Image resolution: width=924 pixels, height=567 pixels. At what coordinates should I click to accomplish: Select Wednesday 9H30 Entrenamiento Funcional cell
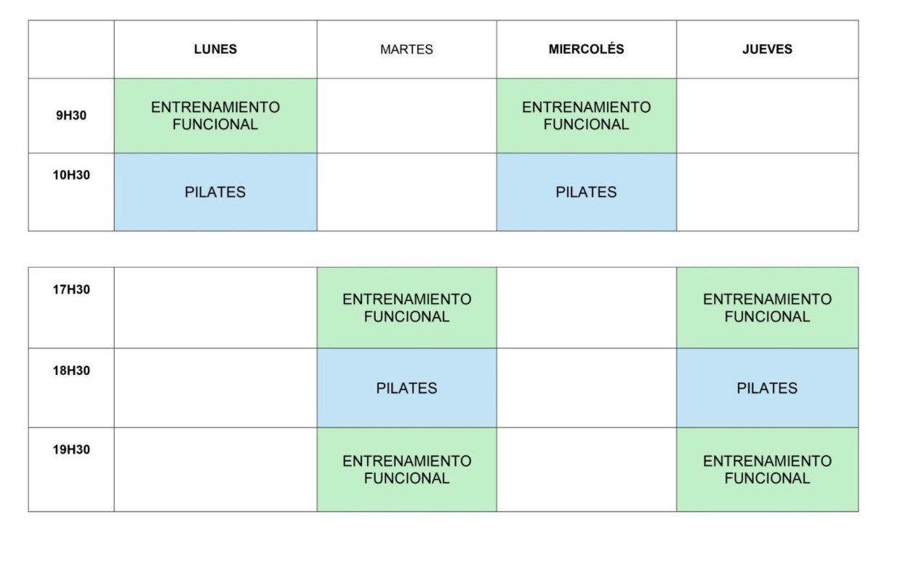pos(586,116)
